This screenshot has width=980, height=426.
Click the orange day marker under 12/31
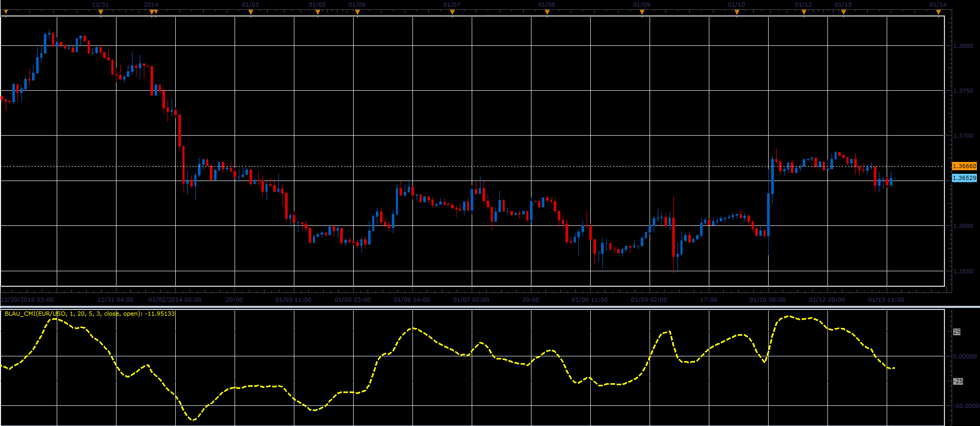coord(101,13)
